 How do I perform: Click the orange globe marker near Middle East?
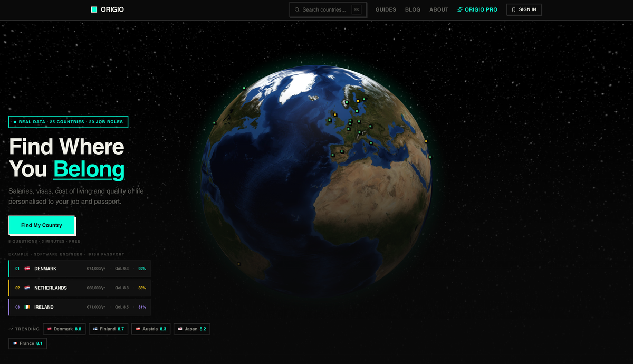pyautogui.click(x=426, y=141)
